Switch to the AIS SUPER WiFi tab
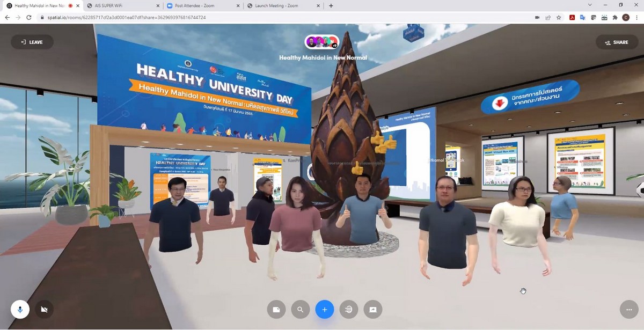This screenshot has width=644, height=330. (123, 5)
